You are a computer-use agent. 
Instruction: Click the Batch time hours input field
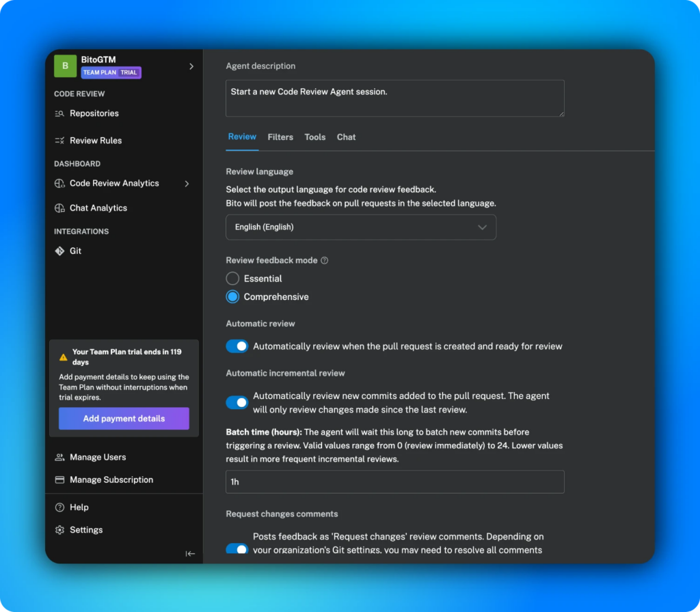[x=395, y=482]
